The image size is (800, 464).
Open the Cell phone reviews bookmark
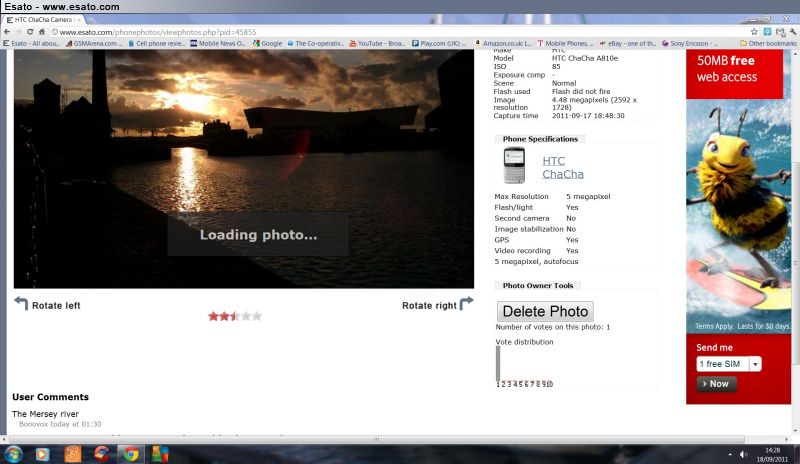click(157, 43)
